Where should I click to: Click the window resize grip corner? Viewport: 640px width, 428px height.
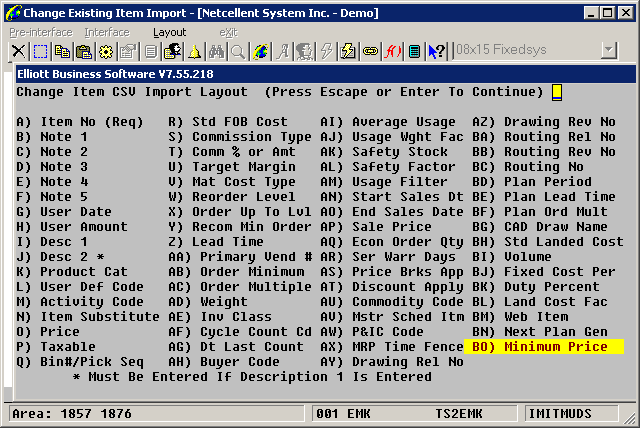(631, 418)
